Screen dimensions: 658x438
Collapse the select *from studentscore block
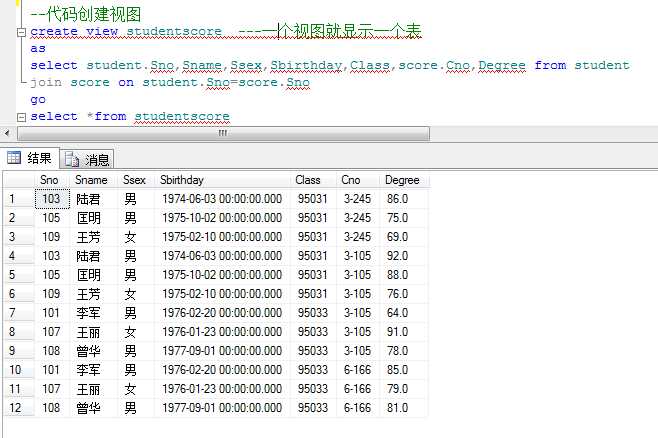coord(21,117)
